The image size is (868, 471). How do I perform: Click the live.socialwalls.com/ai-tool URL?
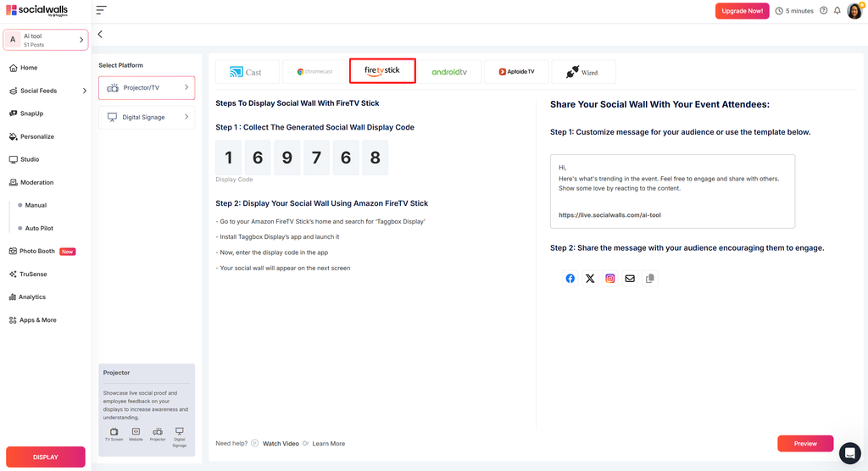(x=609, y=215)
